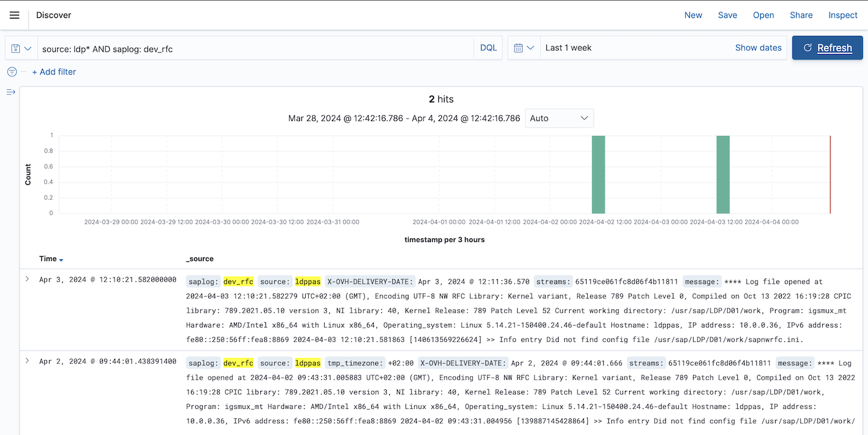Click the query search input field

(254, 48)
